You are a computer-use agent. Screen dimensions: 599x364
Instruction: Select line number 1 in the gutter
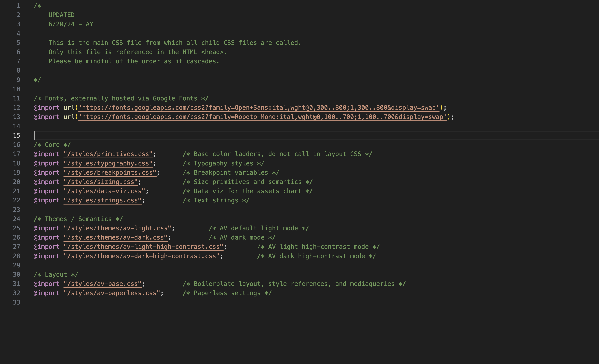tap(18, 6)
